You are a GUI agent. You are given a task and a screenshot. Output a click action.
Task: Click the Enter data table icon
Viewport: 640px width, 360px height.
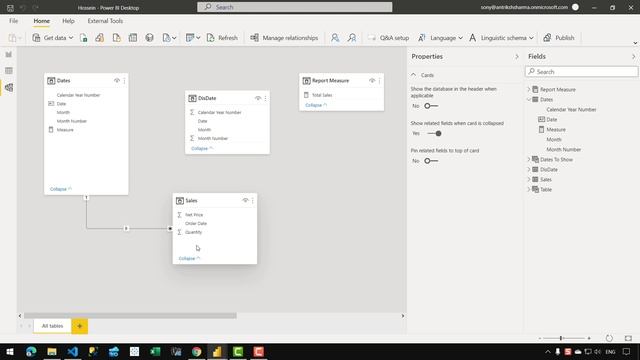133,38
